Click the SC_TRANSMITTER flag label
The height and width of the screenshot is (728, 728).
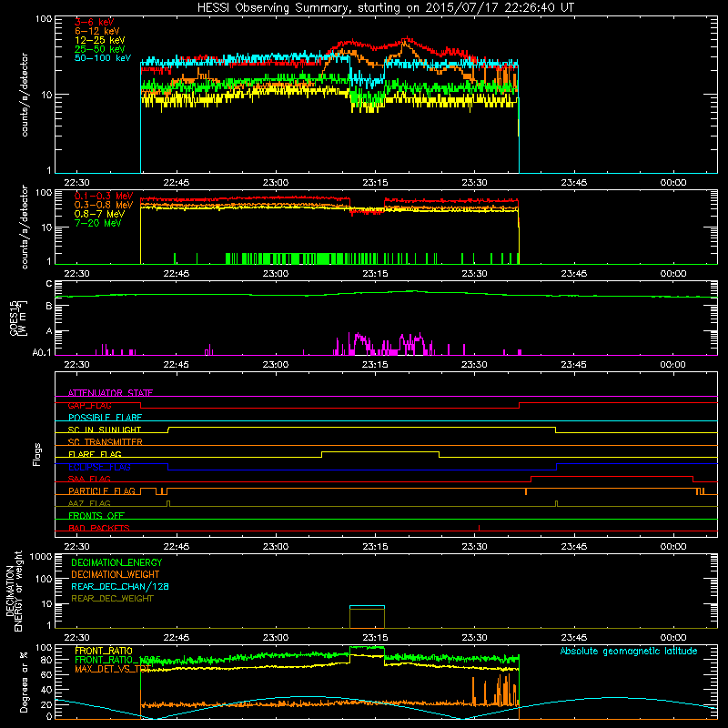click(106, 442)
